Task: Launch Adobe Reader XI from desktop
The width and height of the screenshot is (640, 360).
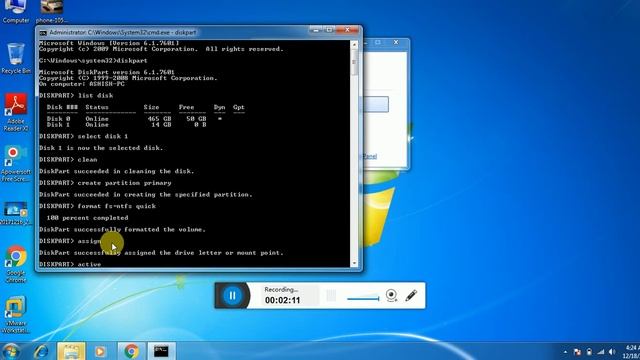Action: coord(16,112)
